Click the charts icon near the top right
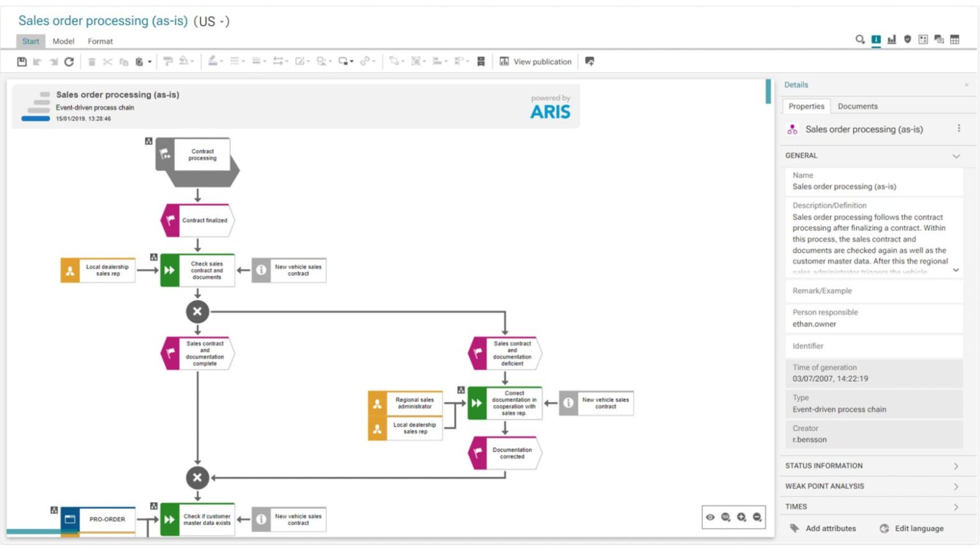 (x=892, y=40)
